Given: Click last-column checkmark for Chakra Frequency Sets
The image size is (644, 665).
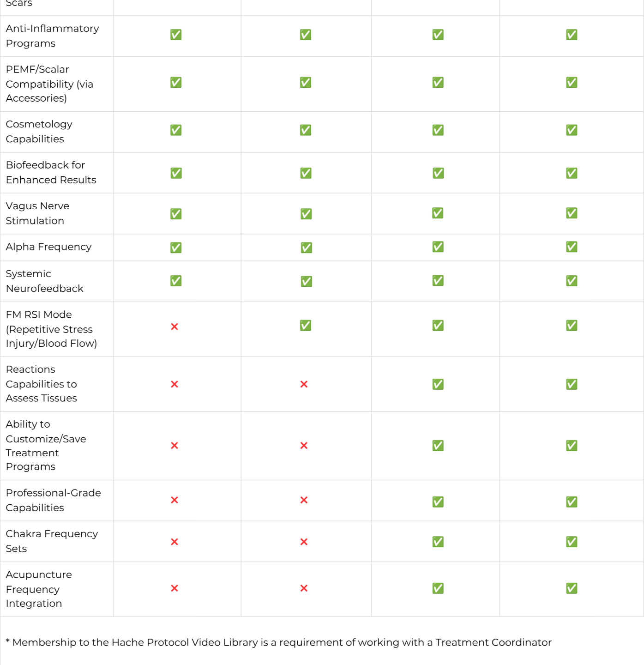Looking at the screenshot, I should (572, 542).
